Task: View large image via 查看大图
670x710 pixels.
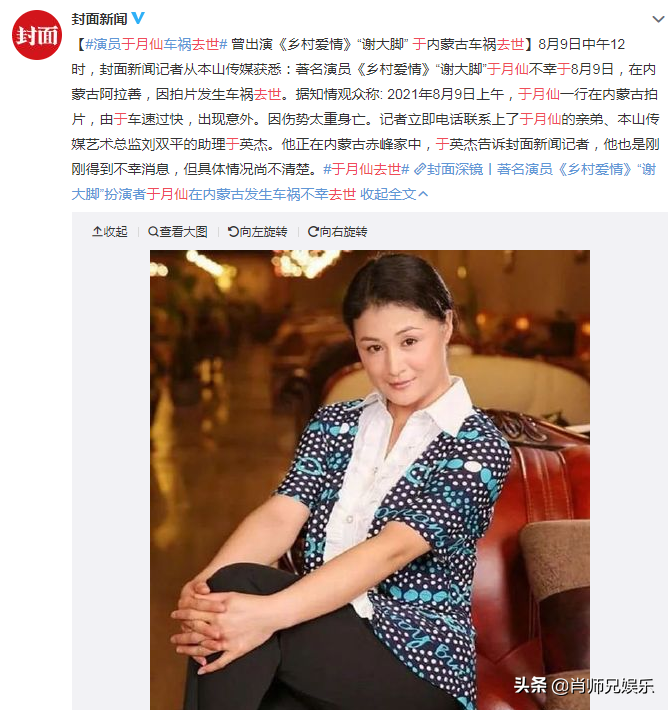Action: pos(178,232)
